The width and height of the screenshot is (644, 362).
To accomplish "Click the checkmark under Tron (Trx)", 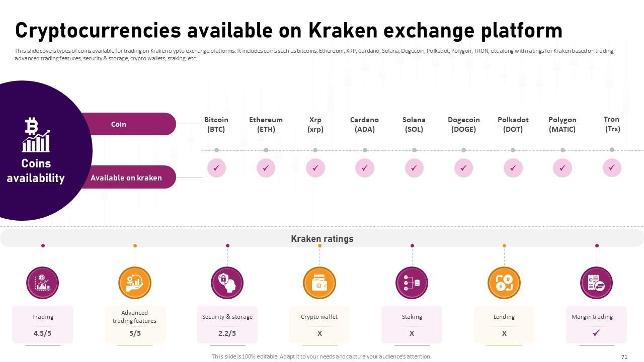I will click(x=612, y=168).
